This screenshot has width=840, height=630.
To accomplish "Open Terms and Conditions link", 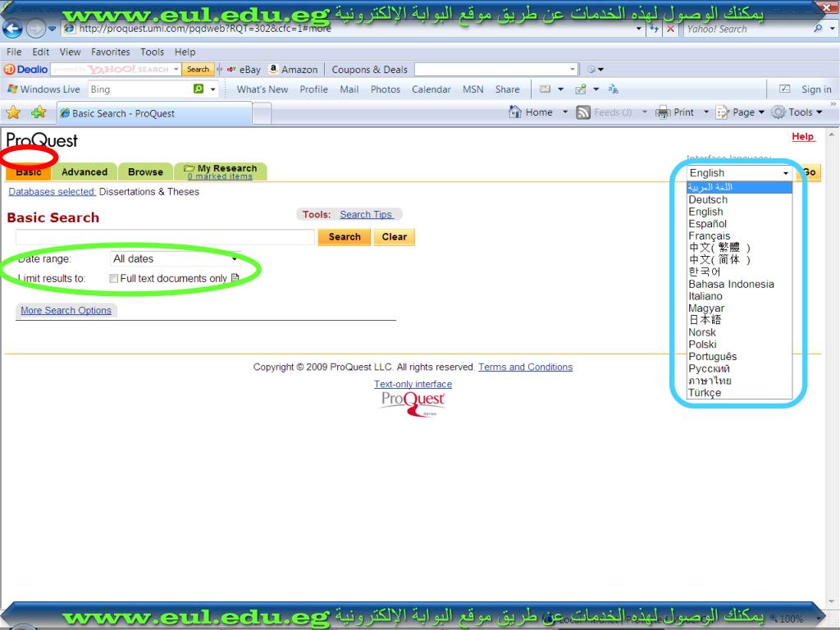I will tap(526, 367).
